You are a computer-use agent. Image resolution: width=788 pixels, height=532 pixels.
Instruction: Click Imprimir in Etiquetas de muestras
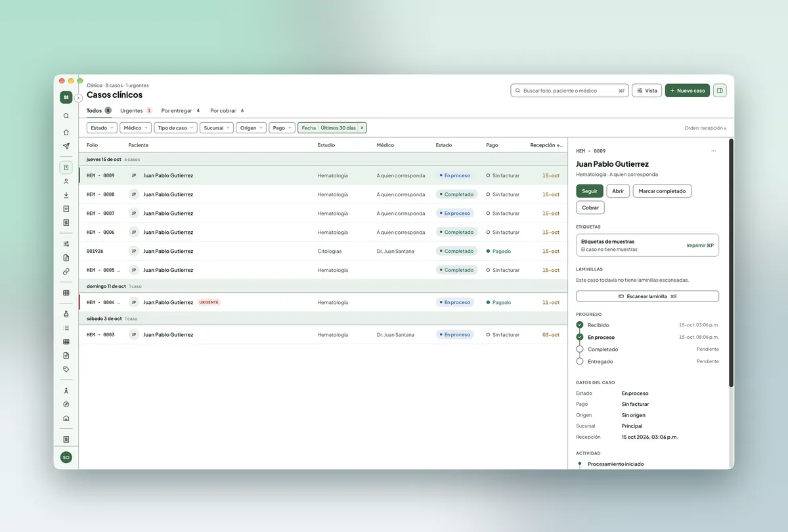click(700, 245)
